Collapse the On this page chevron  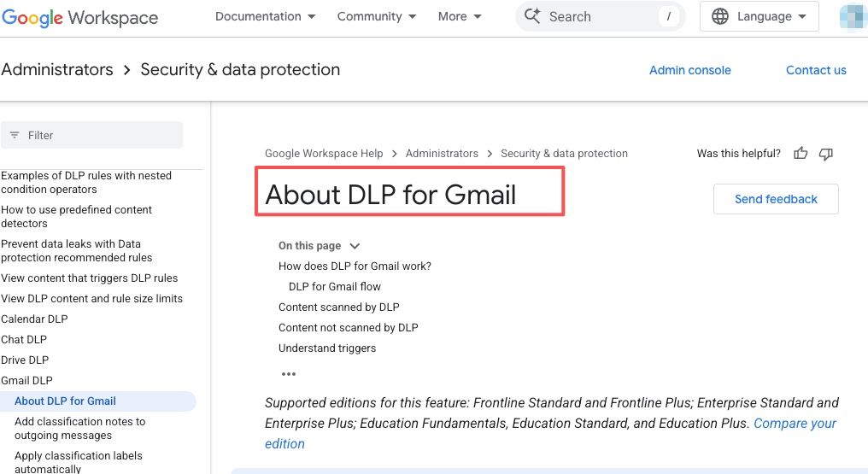click(355, 246)
